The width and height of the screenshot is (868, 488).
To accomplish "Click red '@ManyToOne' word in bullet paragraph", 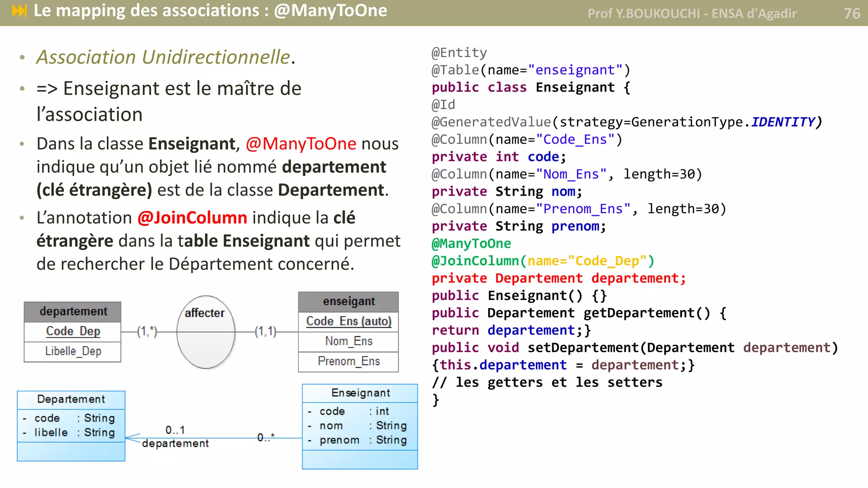I will pyautogui.click(x=301, y=144).
